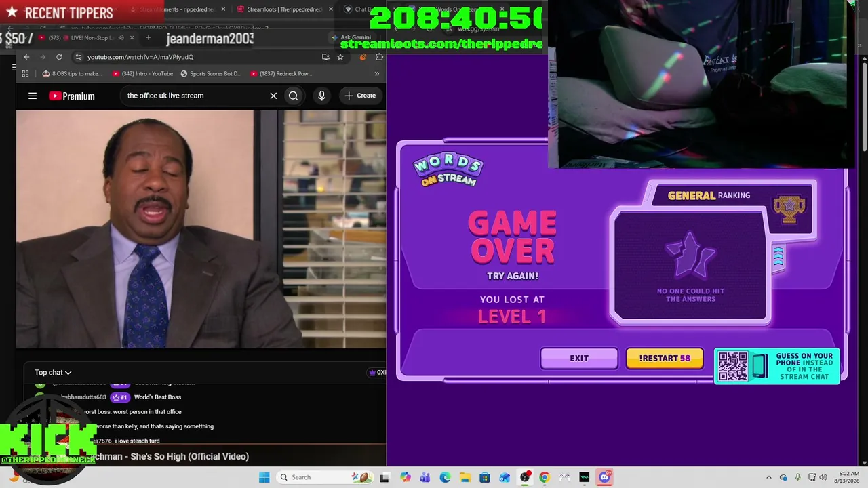Click the Words on Stream logo
This screenshot has width=868, height=488.
tap(448, 170)
